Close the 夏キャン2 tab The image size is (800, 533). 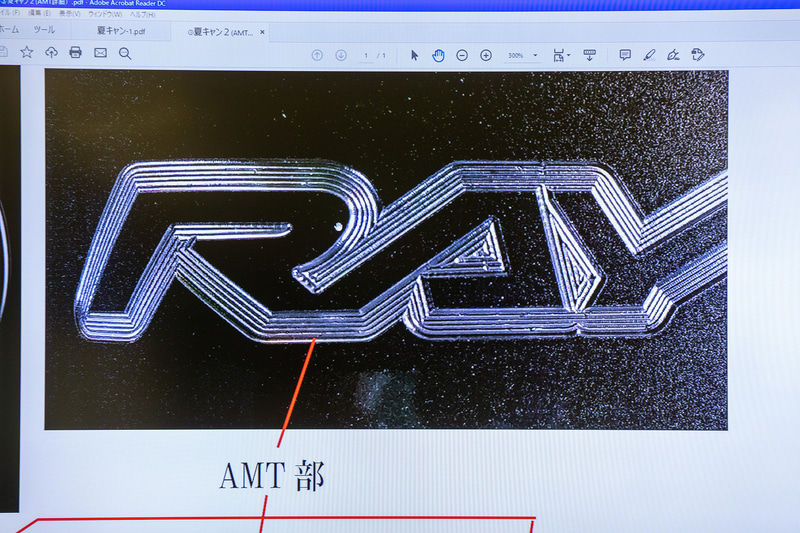(262, 32)
